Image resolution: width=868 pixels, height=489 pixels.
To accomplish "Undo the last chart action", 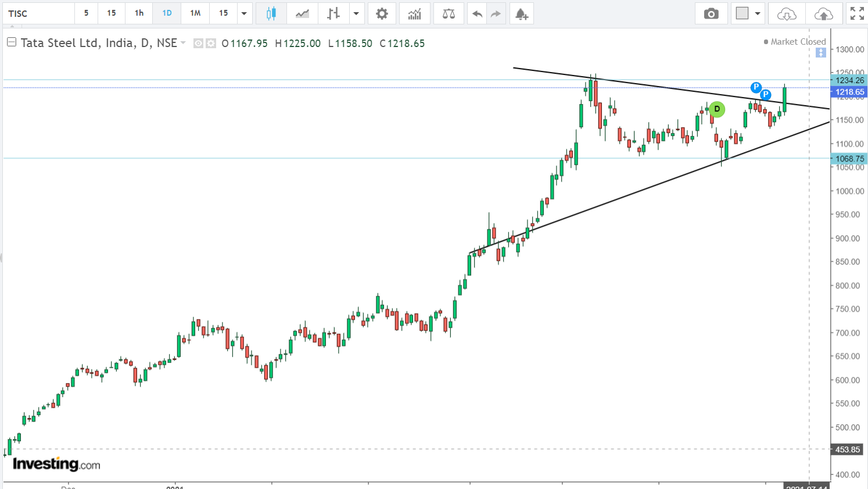I will click(477, 13).
